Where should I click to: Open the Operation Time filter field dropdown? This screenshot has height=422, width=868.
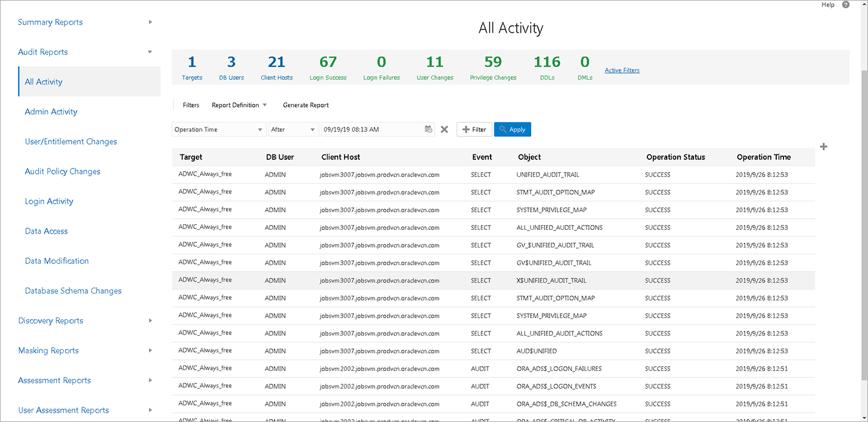pos(219,130)
